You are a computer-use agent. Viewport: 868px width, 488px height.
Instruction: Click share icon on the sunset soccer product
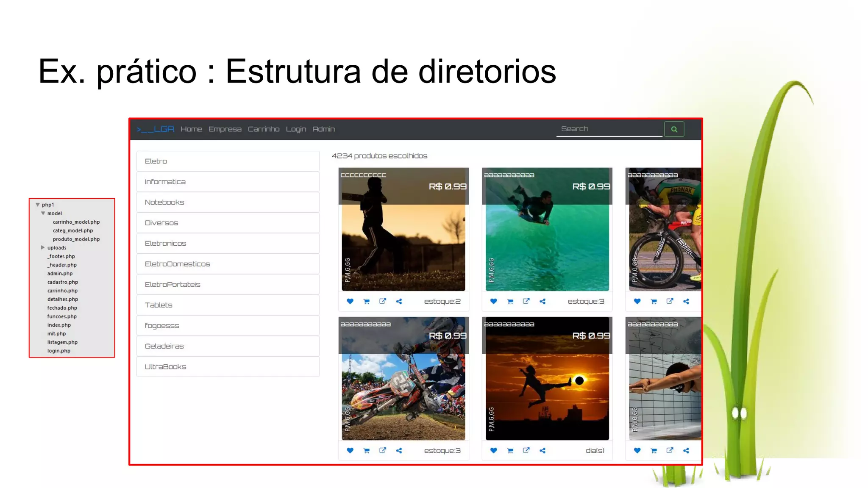[x=543, y=451]
